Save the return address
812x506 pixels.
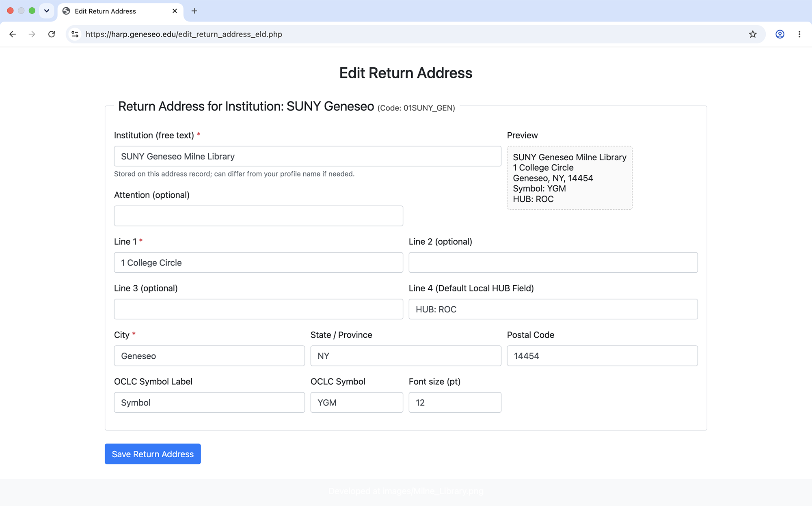pos(153,454)
